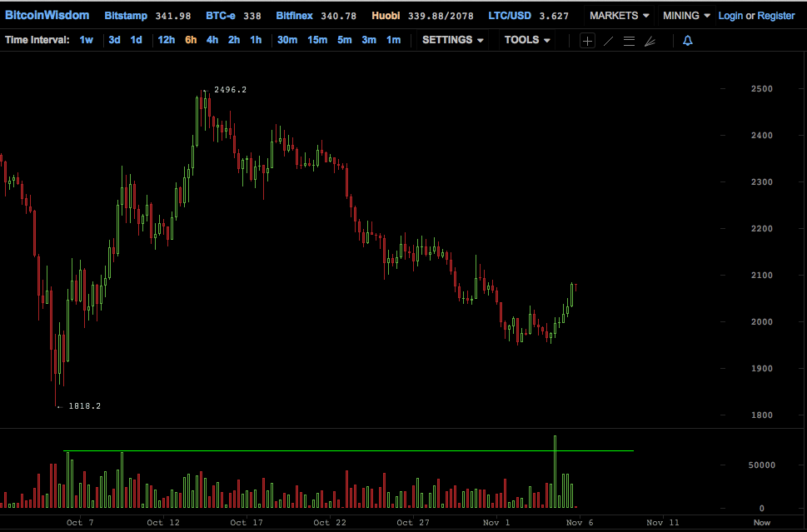Click the 2496.2 high price label
The image size is (807, 532).
(x=230, y=90)
